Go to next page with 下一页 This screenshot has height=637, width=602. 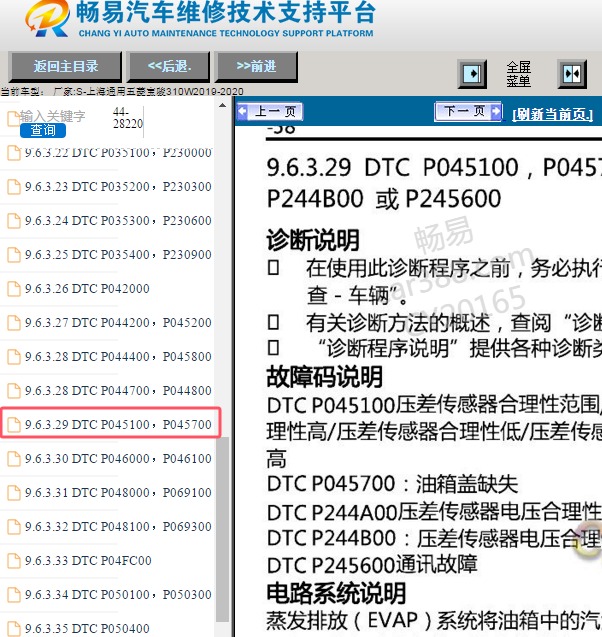(468, 111)
